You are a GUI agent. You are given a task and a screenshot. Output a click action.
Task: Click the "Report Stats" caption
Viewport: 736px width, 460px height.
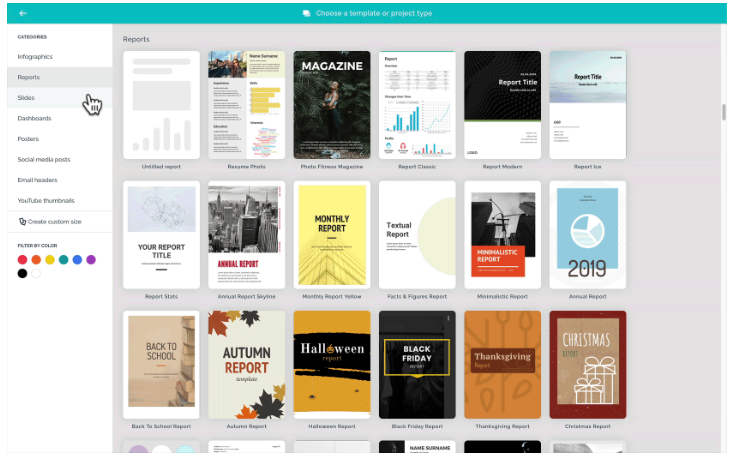[x=161, y=297]
